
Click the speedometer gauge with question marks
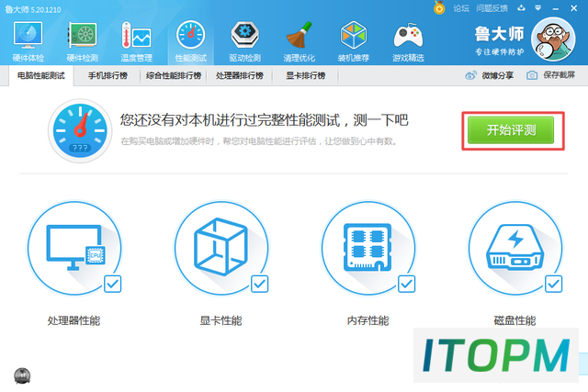pos(80,130)
